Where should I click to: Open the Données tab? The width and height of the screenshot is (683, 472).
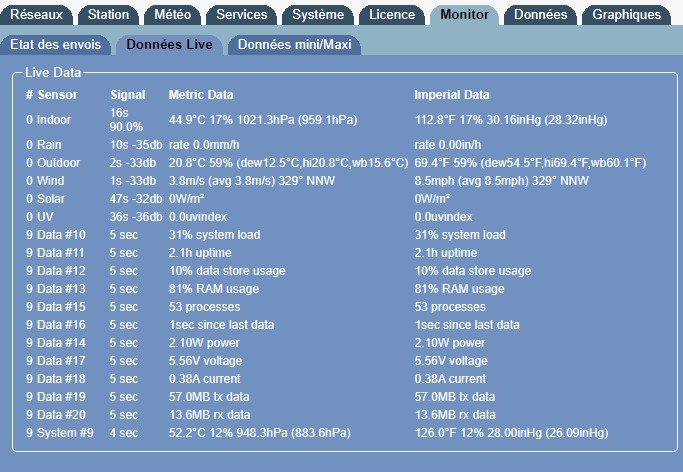coord(541,14)
